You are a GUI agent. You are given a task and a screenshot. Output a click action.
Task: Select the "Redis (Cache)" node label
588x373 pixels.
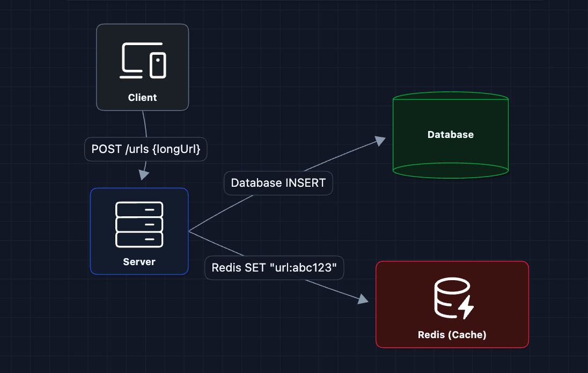(x=452, y=335)
